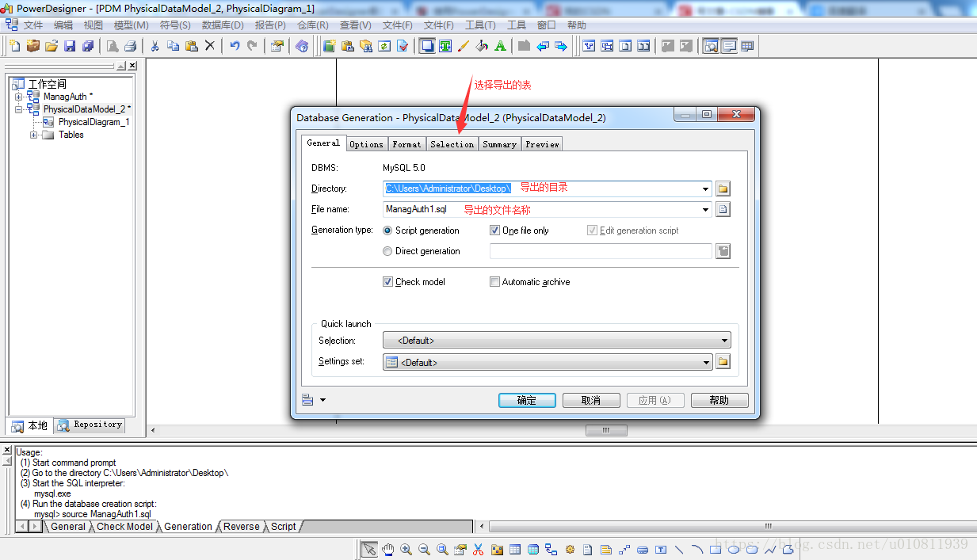Open the Script output tab

[x=283, y=526]
